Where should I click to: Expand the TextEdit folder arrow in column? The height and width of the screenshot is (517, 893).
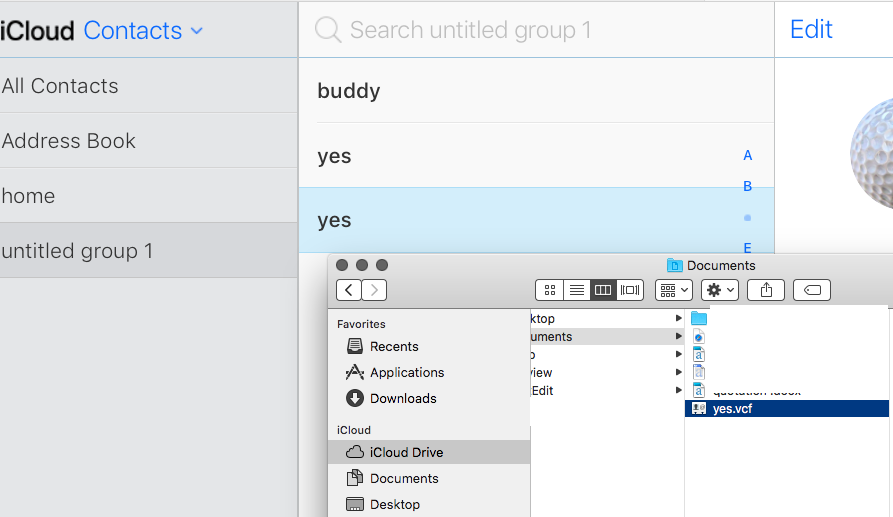click(x=678, y=391)
